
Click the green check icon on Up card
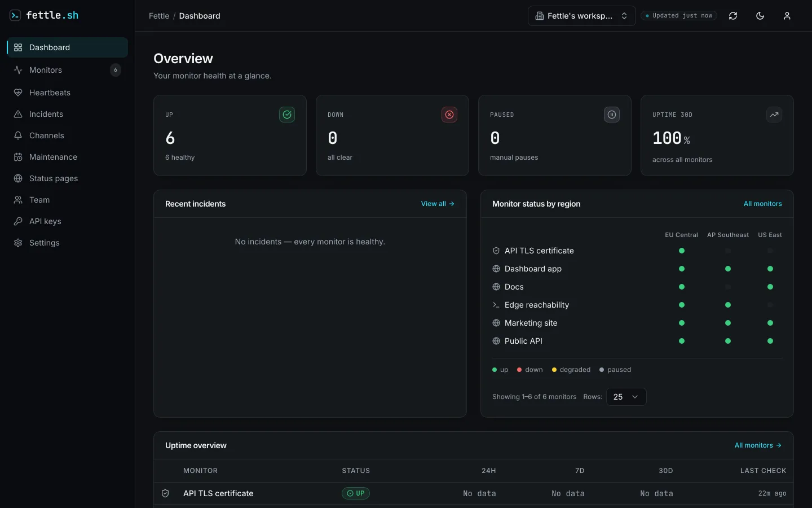click(287, 115)
